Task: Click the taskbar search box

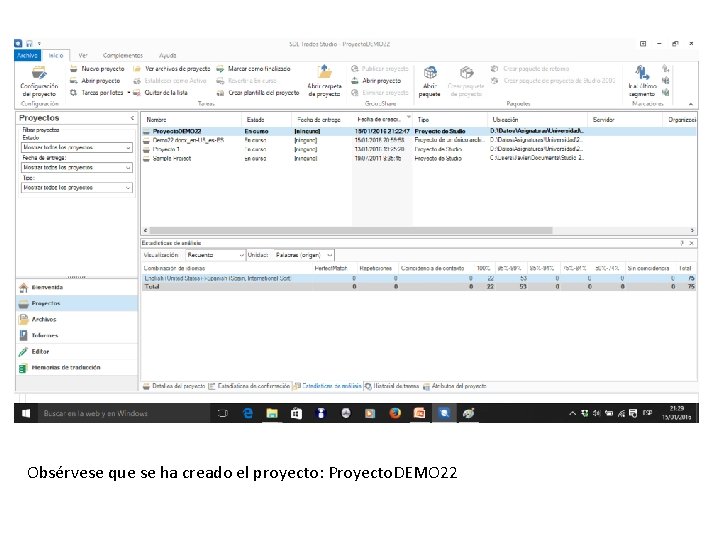Action: (x=124, y=413)
